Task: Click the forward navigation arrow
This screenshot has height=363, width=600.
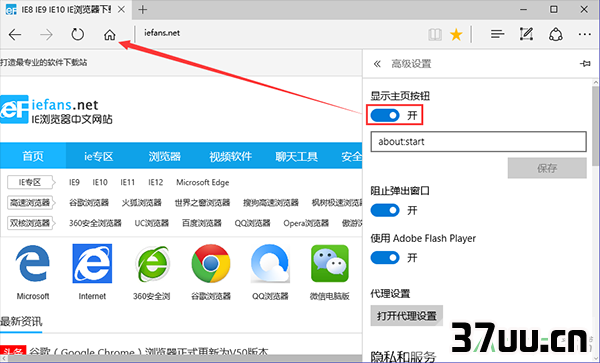Action: click(46, 35)
